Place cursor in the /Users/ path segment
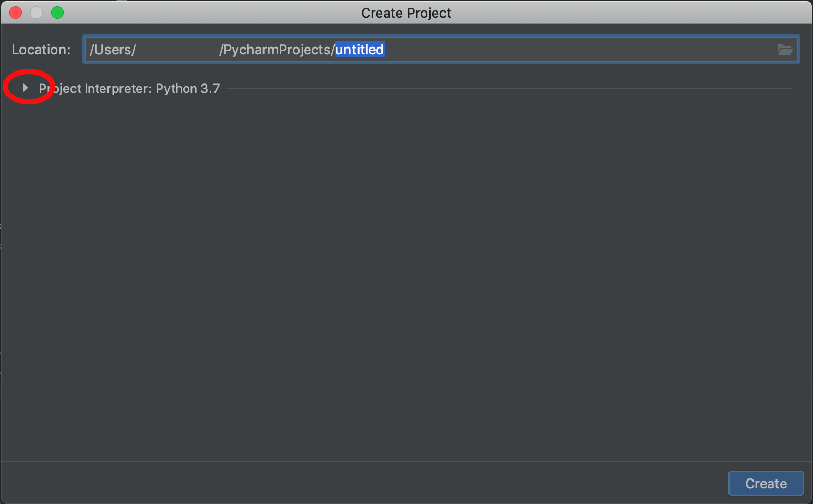This screenshot has width=813, height=504. coord(112,50)
